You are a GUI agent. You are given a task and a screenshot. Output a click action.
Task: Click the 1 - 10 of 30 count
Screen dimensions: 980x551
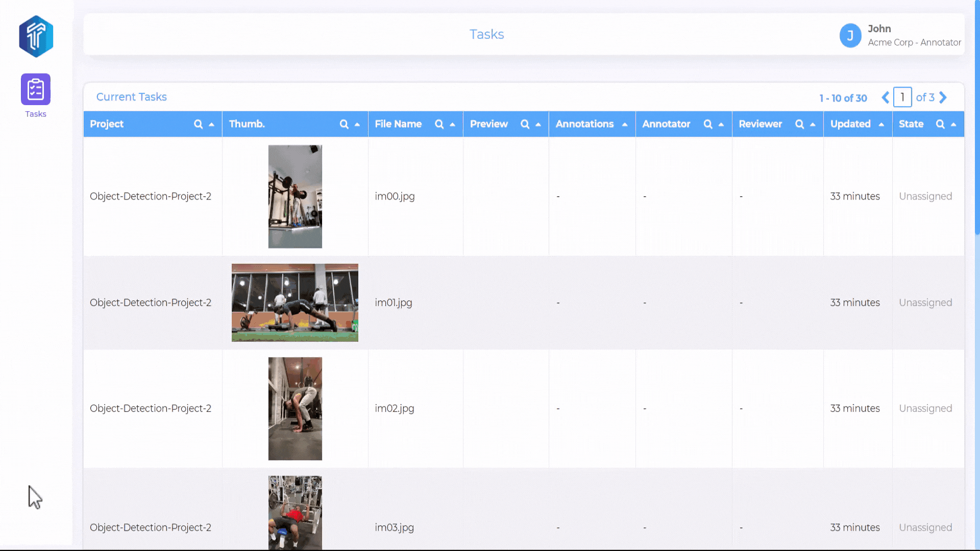(x=843, y=98)
